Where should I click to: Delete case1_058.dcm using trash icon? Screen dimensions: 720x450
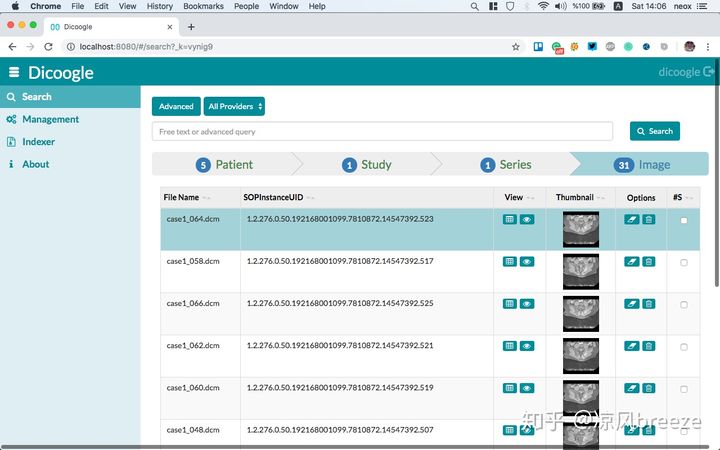[648, 262]
